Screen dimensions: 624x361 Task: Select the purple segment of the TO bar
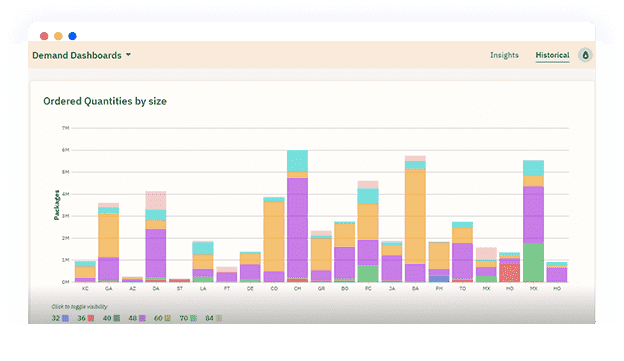(462, 261)
